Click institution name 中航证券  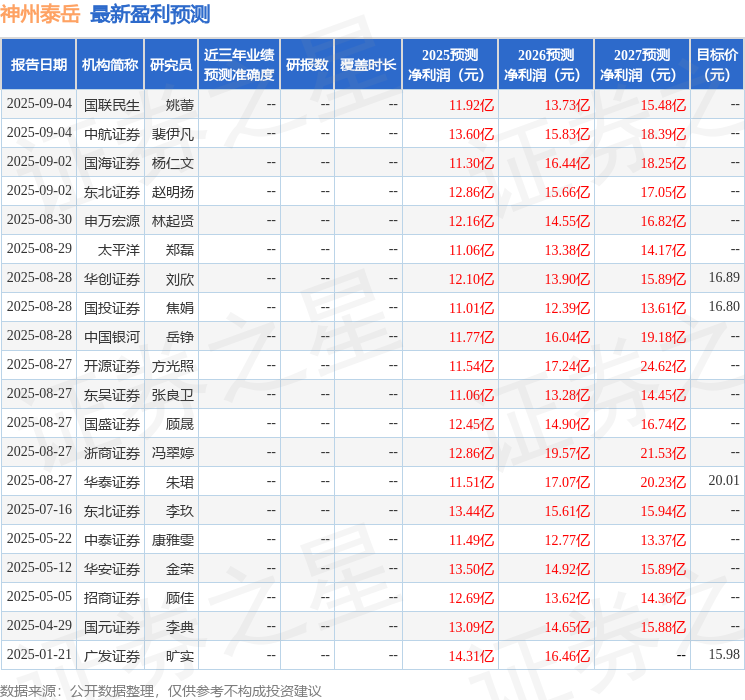coord(112,134)
